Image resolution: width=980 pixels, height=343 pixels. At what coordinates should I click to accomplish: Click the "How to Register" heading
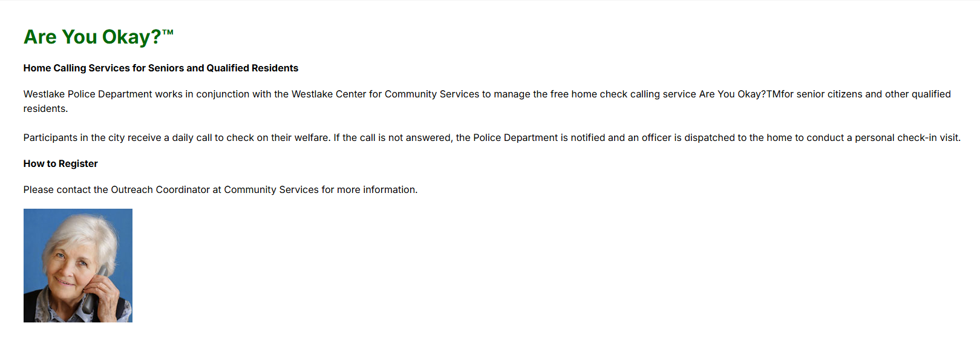point(60,163)
